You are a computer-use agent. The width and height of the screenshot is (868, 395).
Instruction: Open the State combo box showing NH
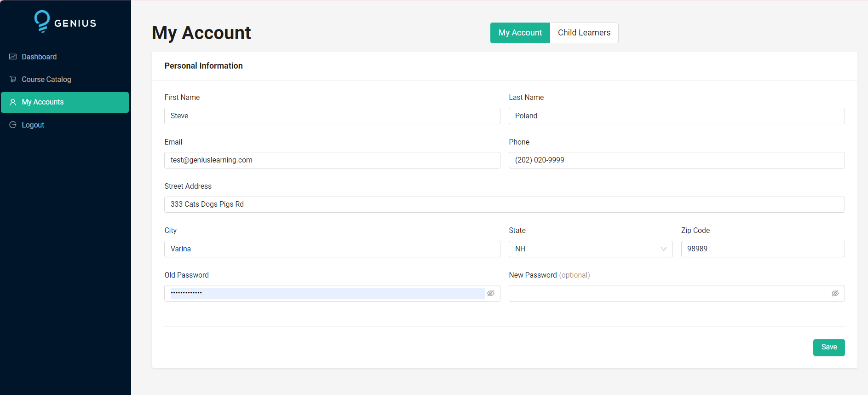point(584,249)
